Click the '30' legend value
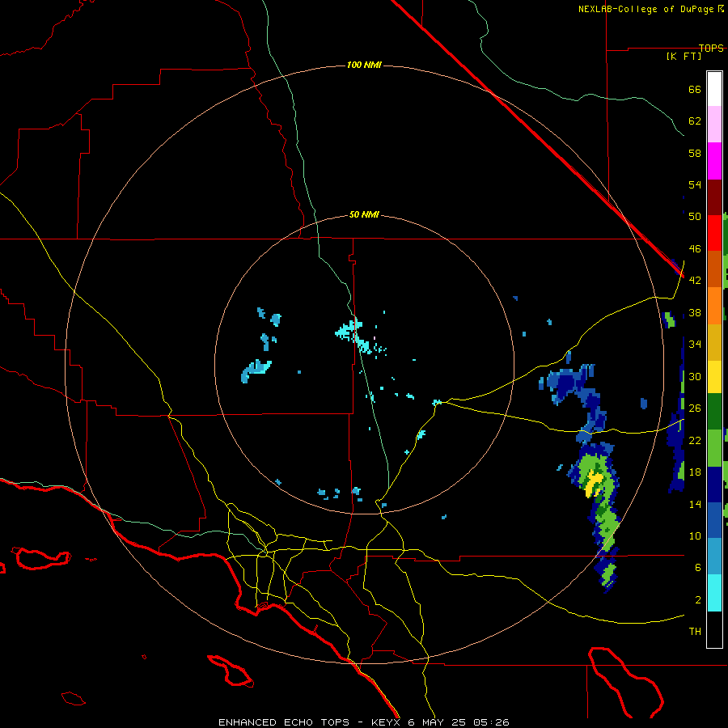The height and width of the screenshot is (728, 728). pos(695,376)
